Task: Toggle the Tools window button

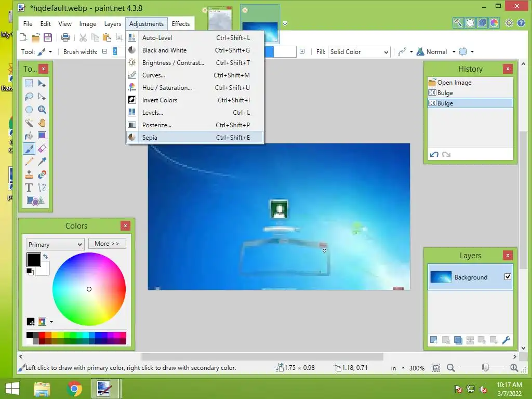Action: click(458, 23)
